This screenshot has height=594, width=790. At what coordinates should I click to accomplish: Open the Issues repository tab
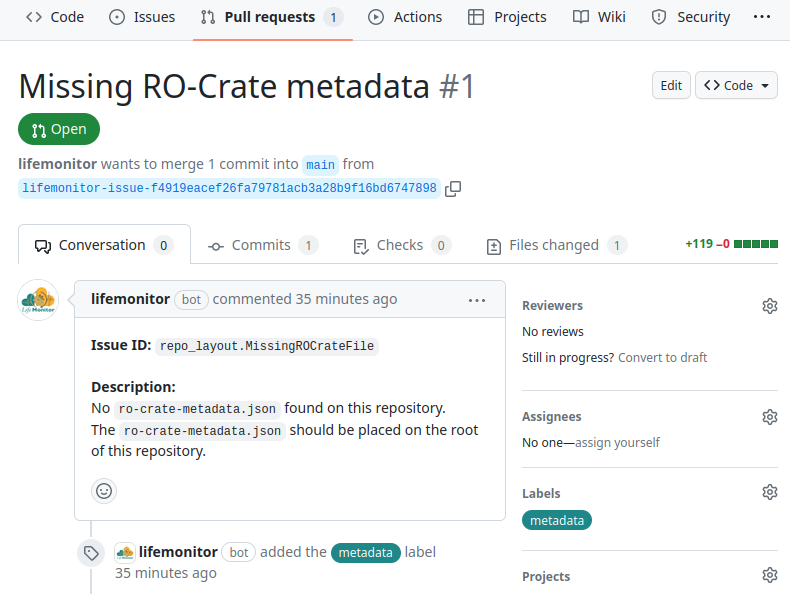142,17
